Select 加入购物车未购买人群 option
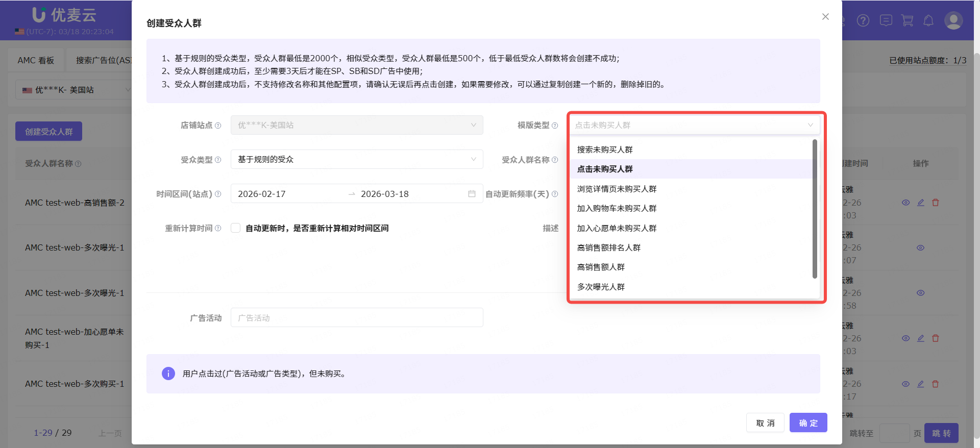980x448 pixels. [x=691, y=208]
